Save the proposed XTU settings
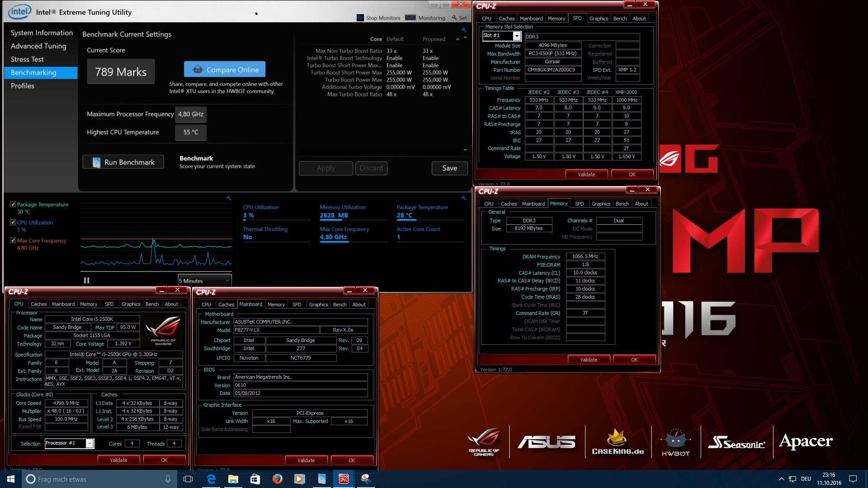868x488 pixels. click(x=449, y=168)
